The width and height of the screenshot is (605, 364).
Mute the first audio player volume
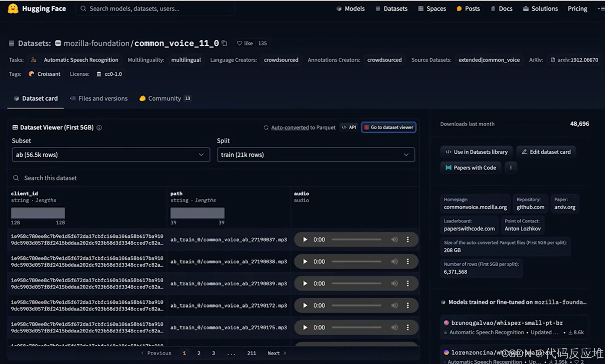pyautogui.click(x=394, y=240)
